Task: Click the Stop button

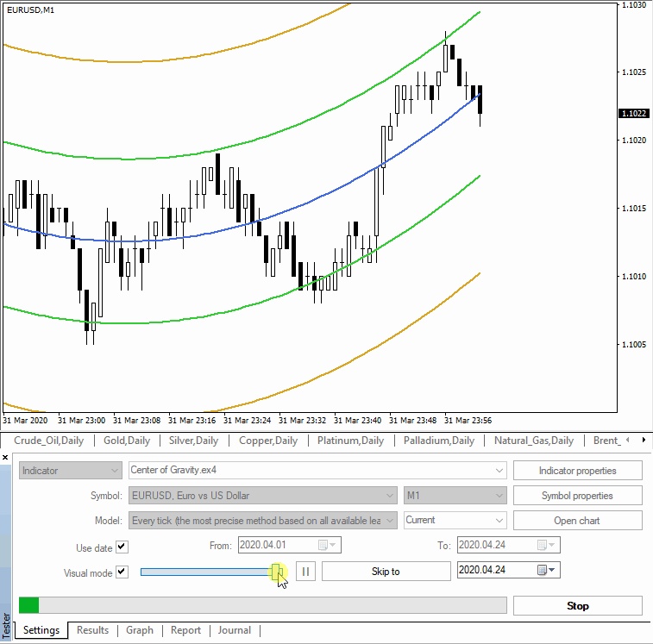Action: click(x=577, y=605)
